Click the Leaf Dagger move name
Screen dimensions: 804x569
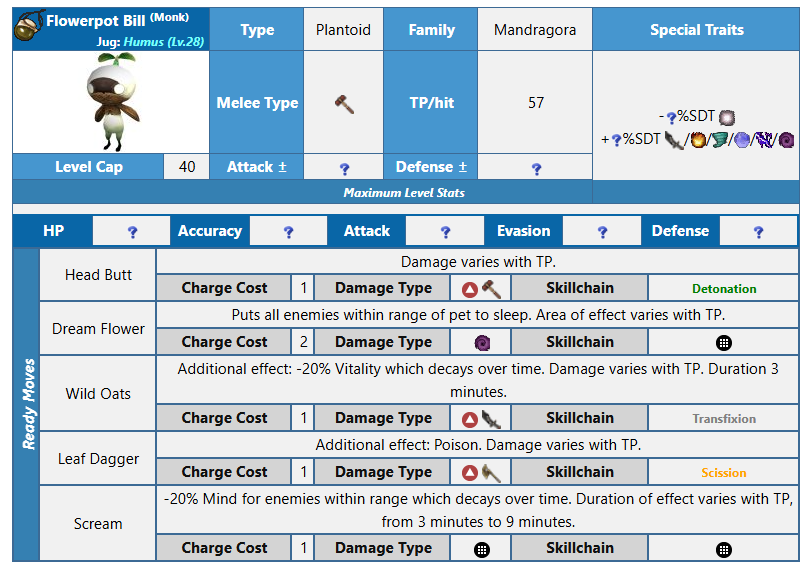coord(98,459)
